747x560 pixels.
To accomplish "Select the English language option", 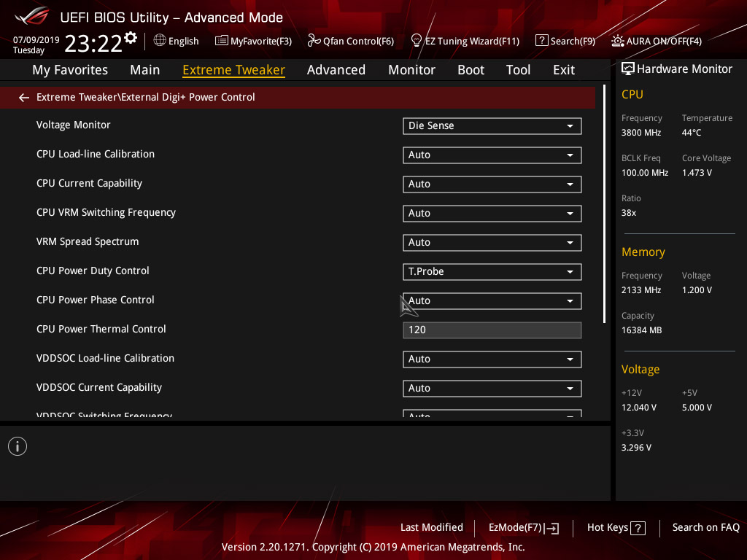I will 176,41.
